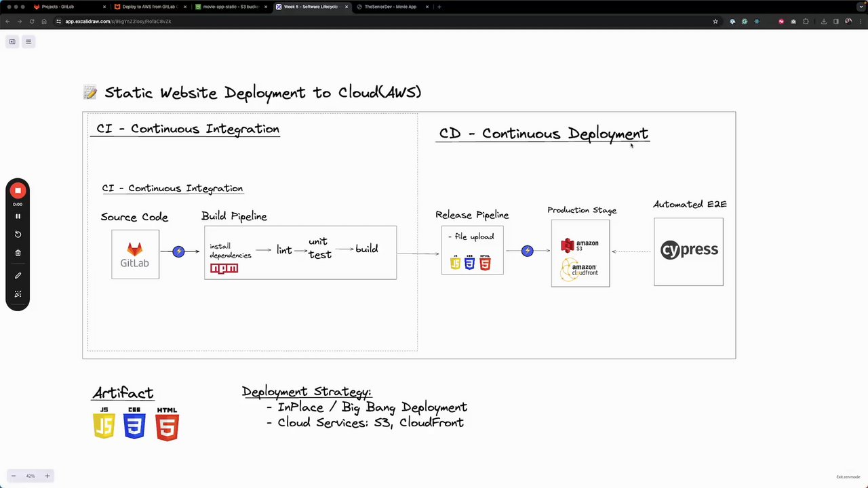Select the '- file upload' text
This screenshot has width=868, height=488.
coord(471,237)
